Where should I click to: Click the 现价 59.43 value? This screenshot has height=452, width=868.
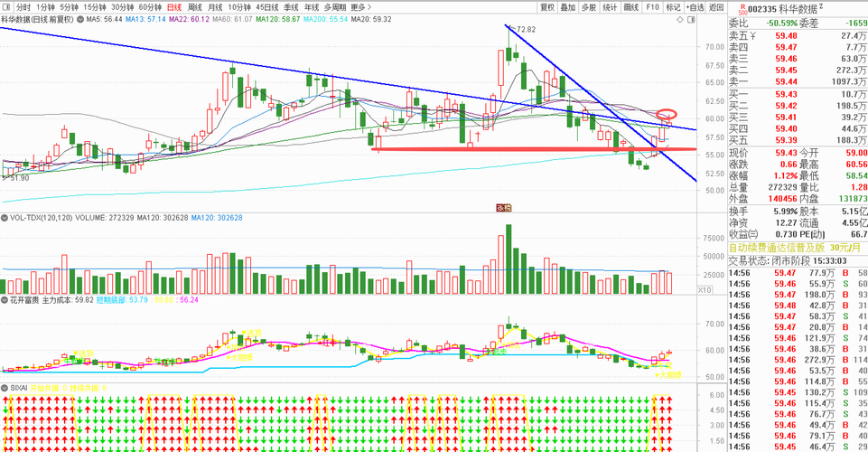coord(786,153)
